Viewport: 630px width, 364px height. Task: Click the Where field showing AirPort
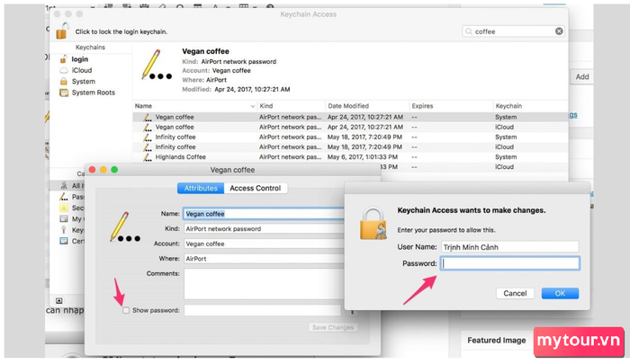pos(264,259)
